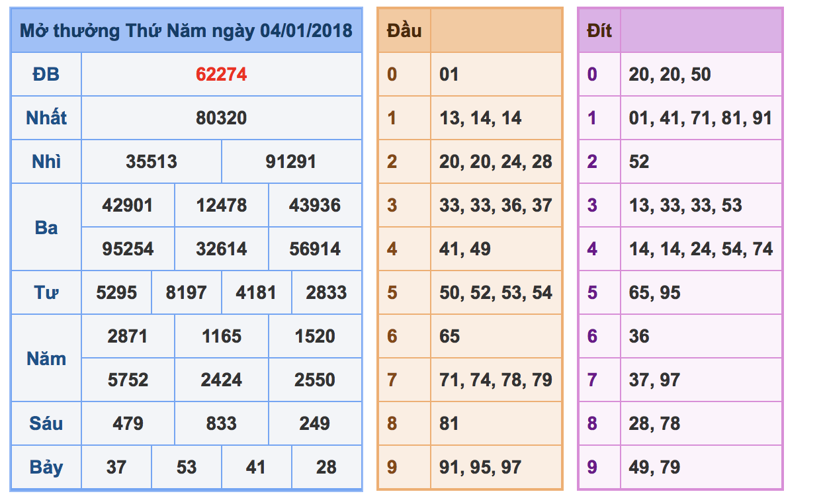Select the ĐB row label
Image resolution: width=823 pixels, height=504 pixels.
(46, 74)
